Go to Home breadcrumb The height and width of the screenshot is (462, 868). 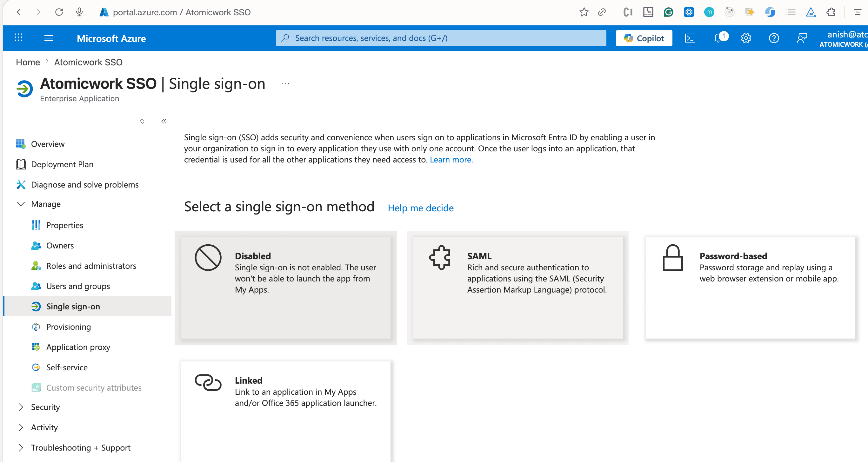(x=28, y=62)
